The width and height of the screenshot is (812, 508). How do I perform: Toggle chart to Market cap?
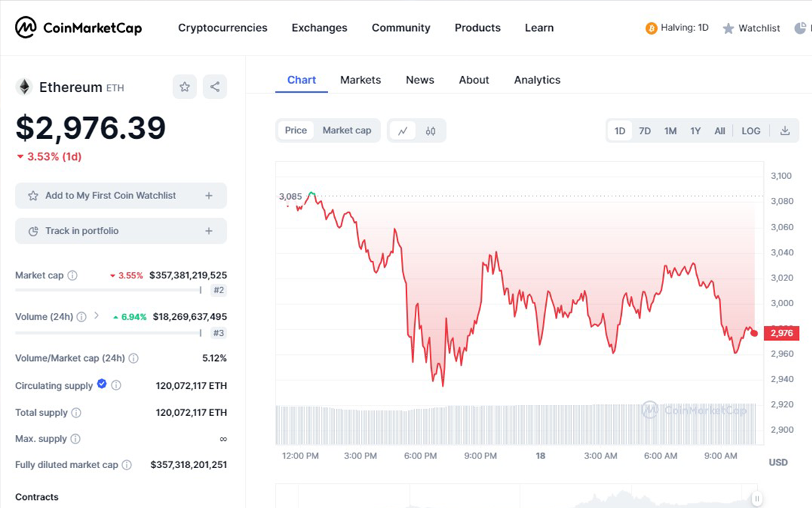pos(346,130)
